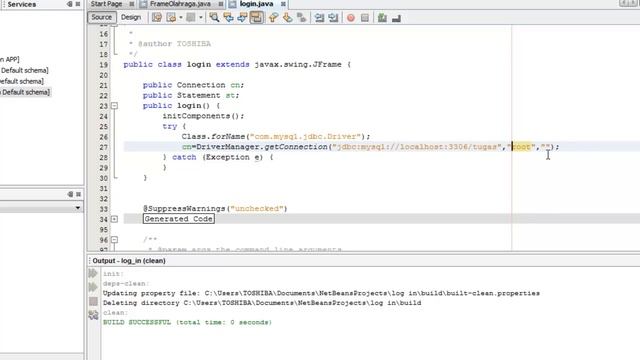The height and width of the screenshot is (360, 640).
Task: Click the greyed Forward navigation icon
Action: tap(191, 18)
